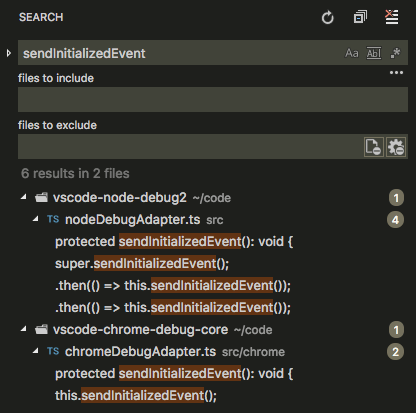Click the chromeDebugAdapter.ts TS icon

tap(53, 351)
